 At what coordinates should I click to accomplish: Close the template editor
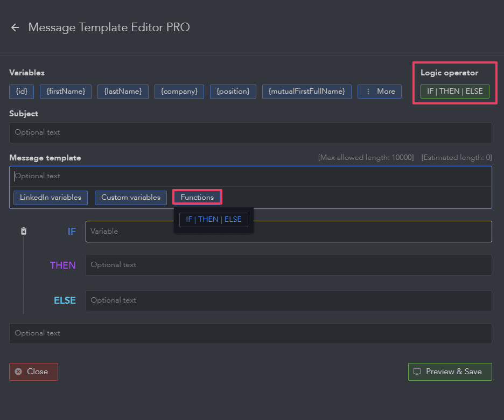tap(33, 372)
